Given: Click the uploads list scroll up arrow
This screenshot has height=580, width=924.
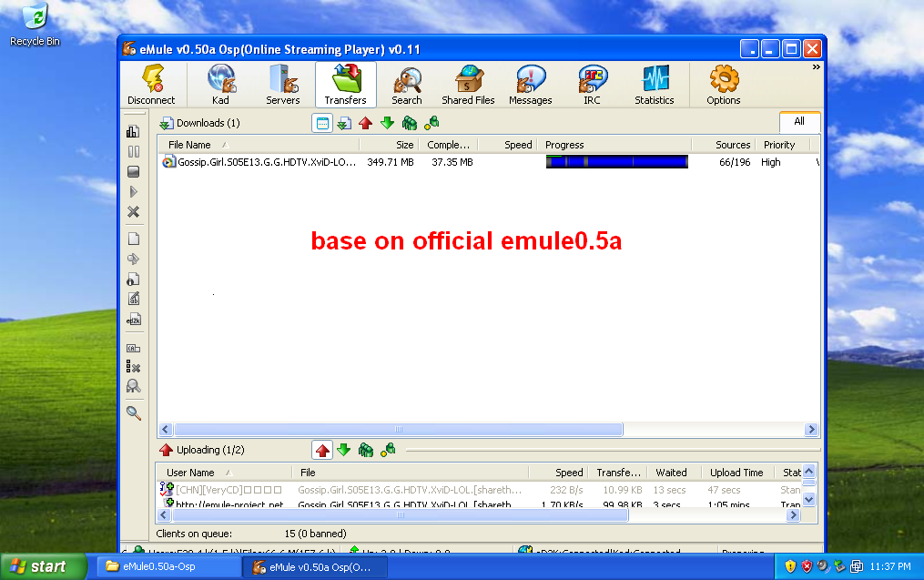Looking at the screenshot, I should [x=809, y=471].
